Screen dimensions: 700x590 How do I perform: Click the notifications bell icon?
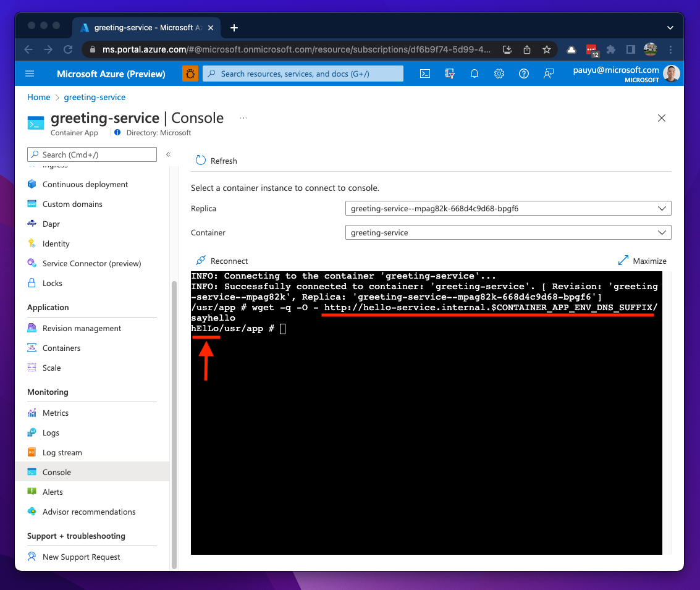click(x=474, y=74)
